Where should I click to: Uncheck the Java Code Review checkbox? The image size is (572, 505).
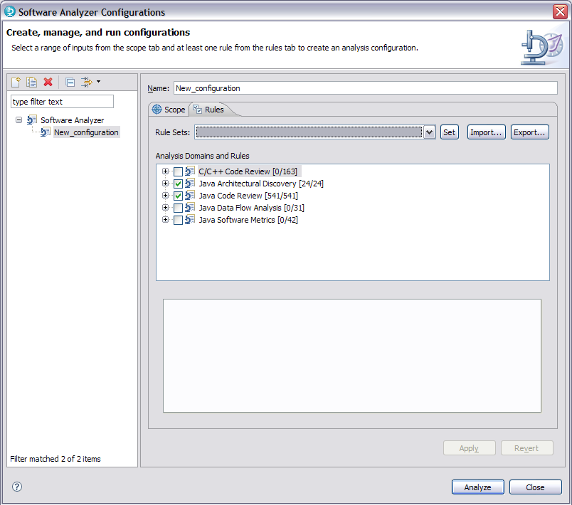[x=178, y=196]
